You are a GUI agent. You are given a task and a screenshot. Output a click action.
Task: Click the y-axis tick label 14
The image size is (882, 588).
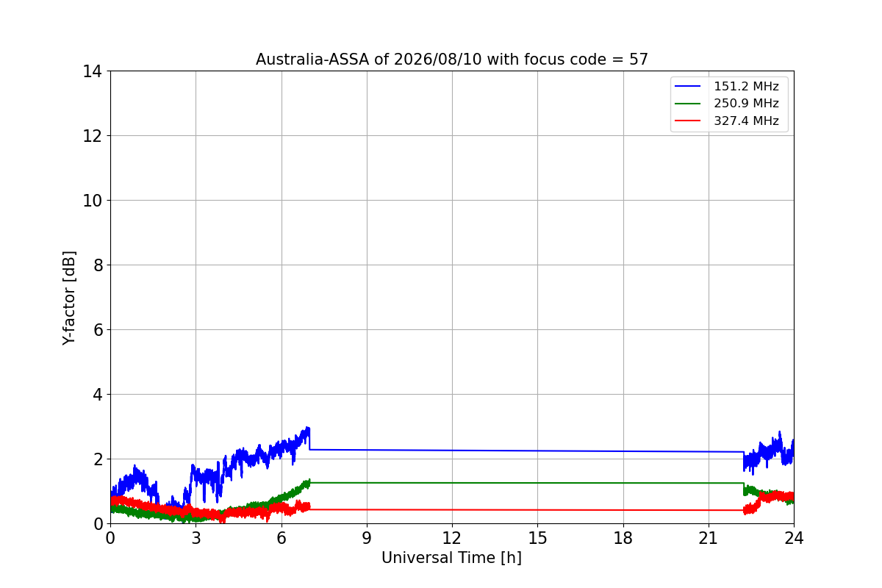(93, 71)
